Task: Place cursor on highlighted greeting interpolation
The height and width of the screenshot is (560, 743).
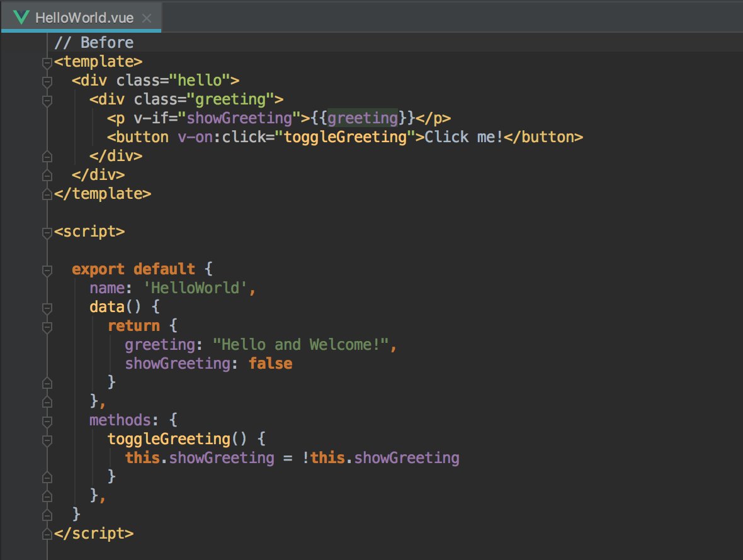Action: pos(363,118)
